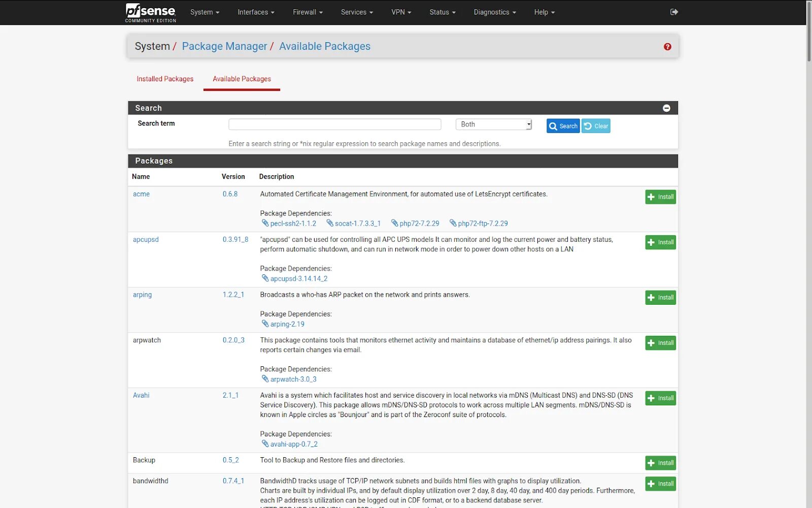Open the 'Both' search scope dropdown
The height and width of the screenshot is (508, 812).
[493, 124]
